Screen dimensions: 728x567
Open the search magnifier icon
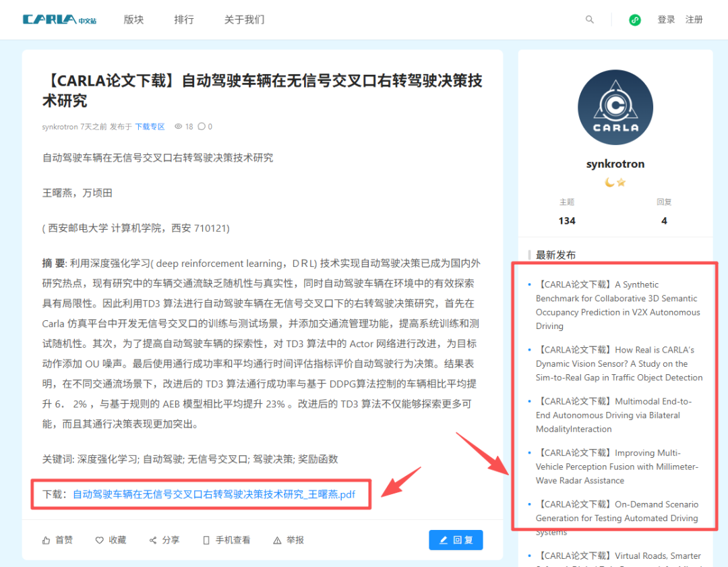pos(590,20)
